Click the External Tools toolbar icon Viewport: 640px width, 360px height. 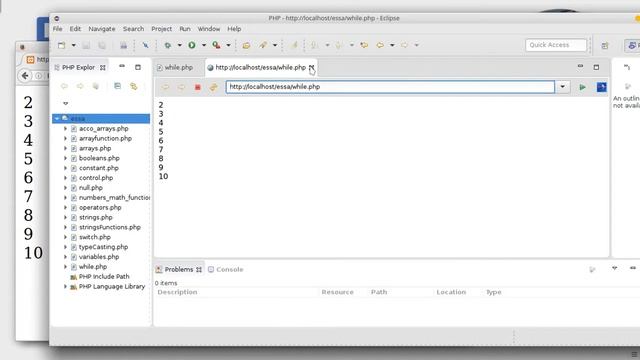pyautogui.click(x=216, y=45)
